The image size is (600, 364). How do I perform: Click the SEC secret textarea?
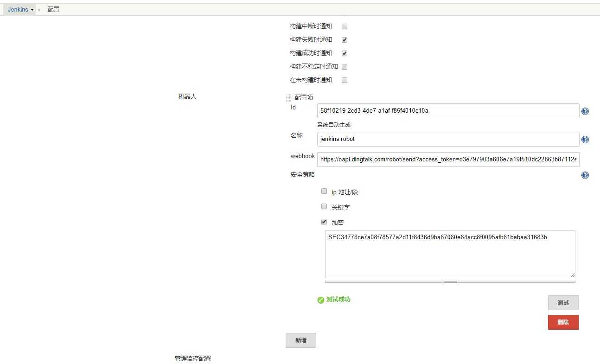450,254
